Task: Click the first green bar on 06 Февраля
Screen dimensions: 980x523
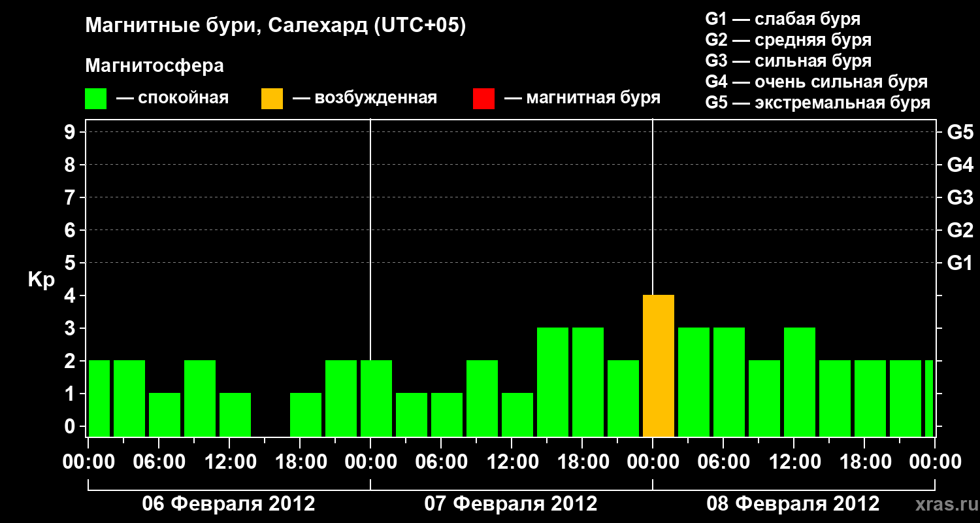Action: click(99, 399)
